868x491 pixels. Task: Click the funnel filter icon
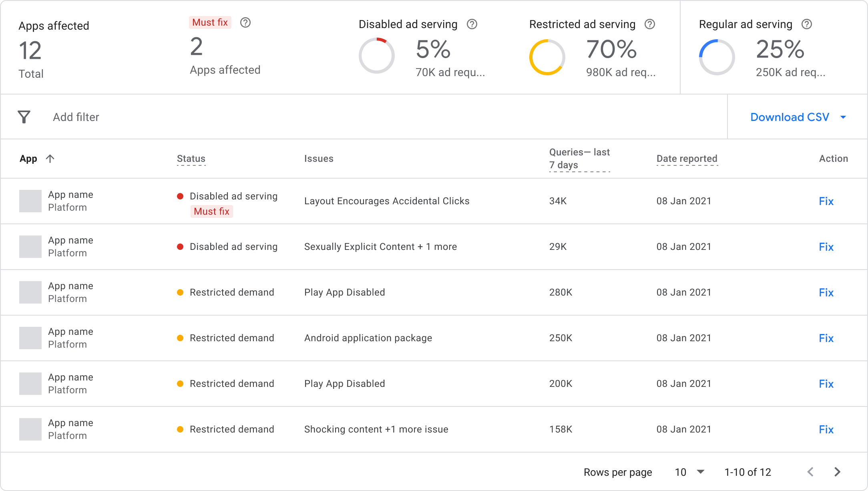24,117
